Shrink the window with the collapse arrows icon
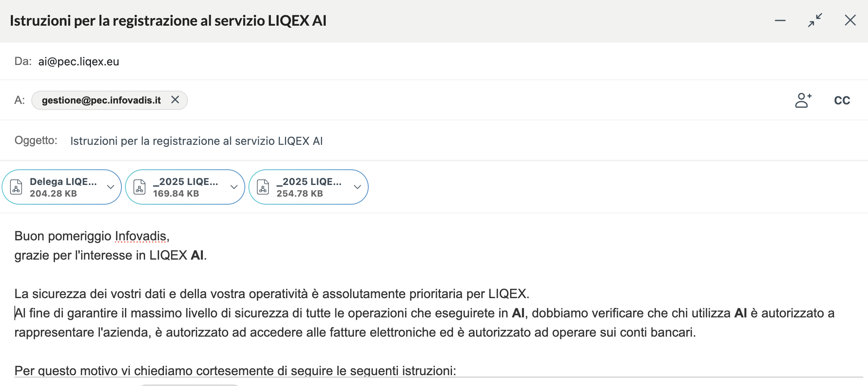This screenshot has height=386, width=868. (x=815, y=20)
